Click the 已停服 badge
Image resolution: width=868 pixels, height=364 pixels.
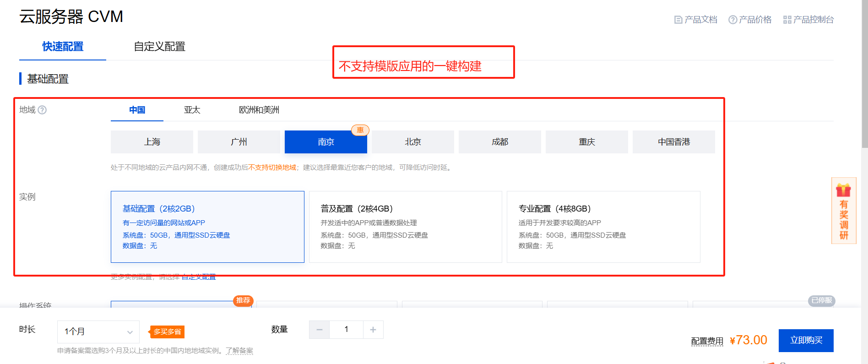pyautogui.click(x=822, y=300)
